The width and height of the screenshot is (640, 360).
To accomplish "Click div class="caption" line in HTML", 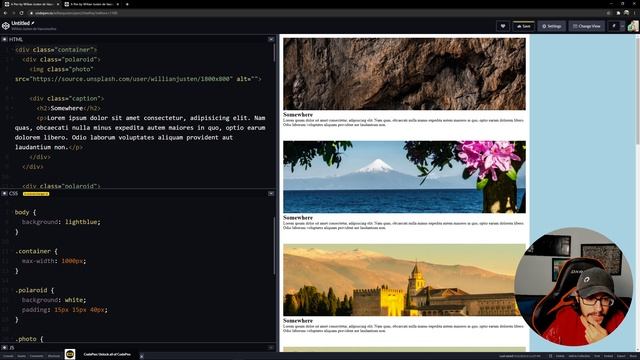I will click(x=67, y=98).
